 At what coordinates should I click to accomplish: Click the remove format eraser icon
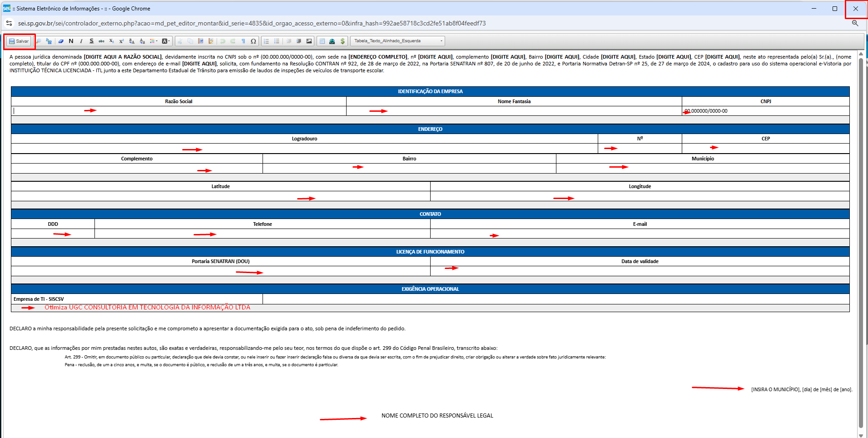[x=61, y=41]
